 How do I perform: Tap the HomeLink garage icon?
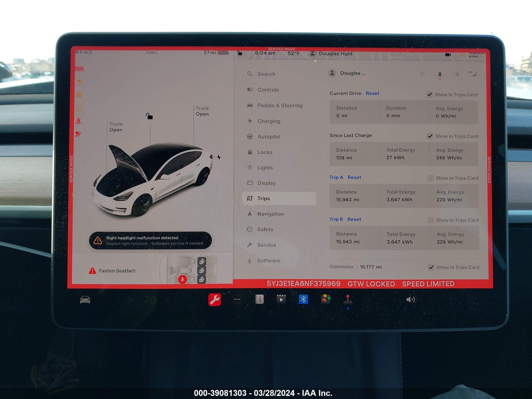tap(422, 74)
